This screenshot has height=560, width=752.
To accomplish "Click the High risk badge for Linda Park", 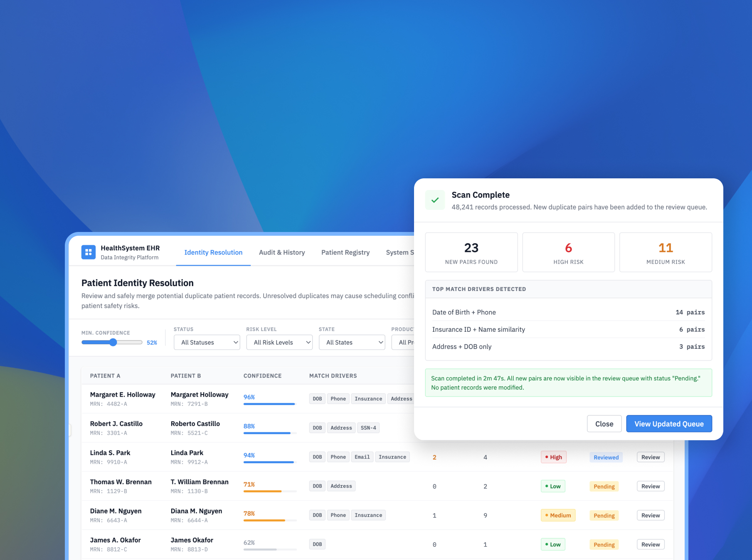I will 553,457.
